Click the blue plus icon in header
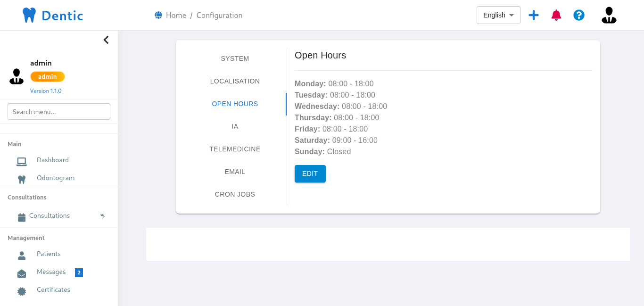The height and width of the screenshot is (306, 644). pyautogui.click(x=533, y=15)
